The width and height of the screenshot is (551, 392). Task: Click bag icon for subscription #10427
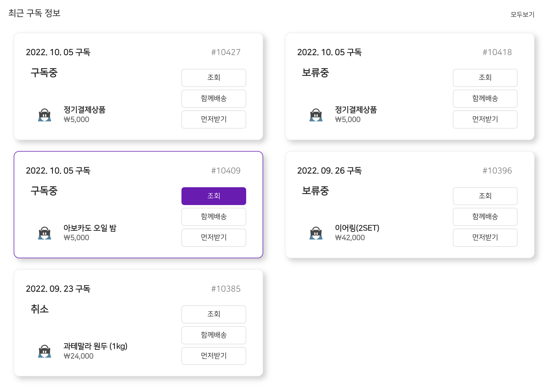[44, 115]
